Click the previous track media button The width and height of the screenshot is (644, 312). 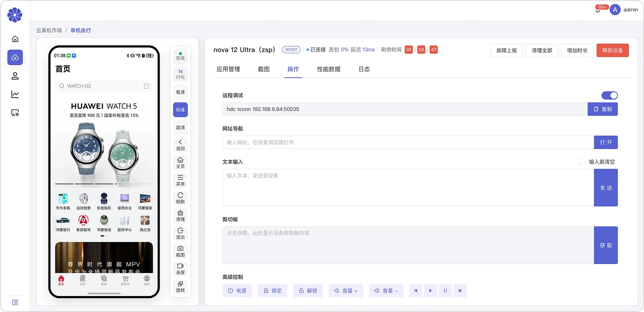click(x=416, y=291)
